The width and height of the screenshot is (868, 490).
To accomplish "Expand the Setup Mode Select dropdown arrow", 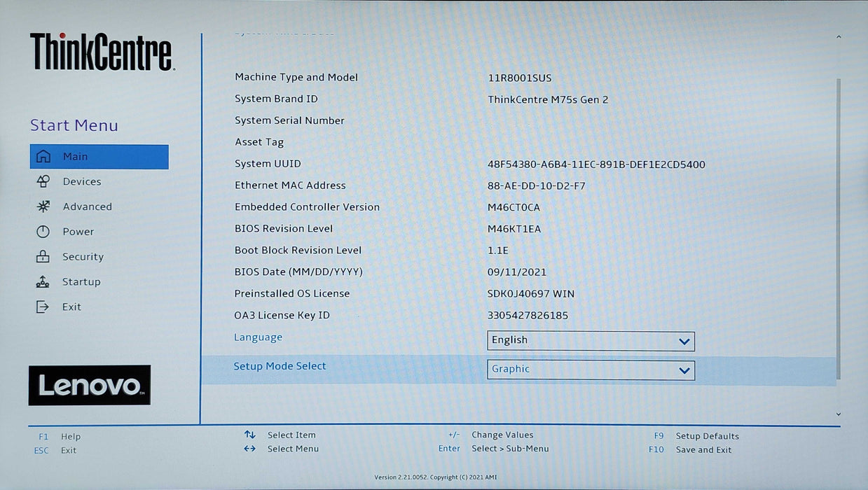I will [684, 370].
